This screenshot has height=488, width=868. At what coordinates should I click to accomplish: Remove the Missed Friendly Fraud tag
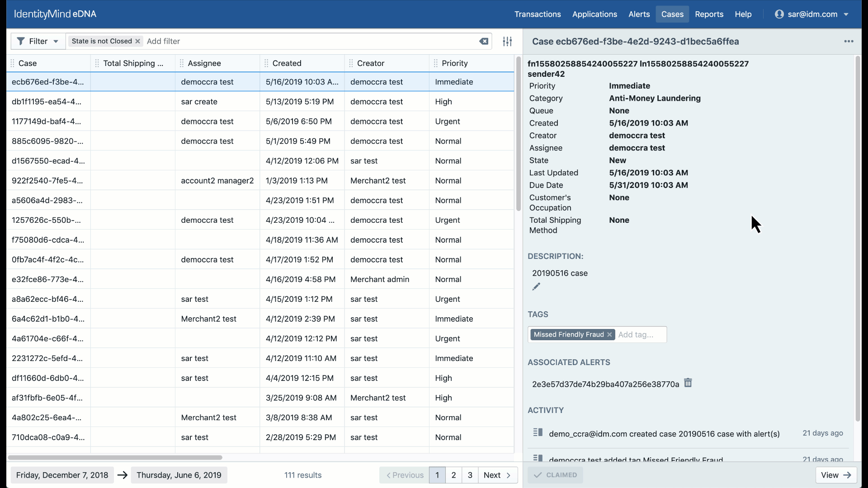pos(609,334)
